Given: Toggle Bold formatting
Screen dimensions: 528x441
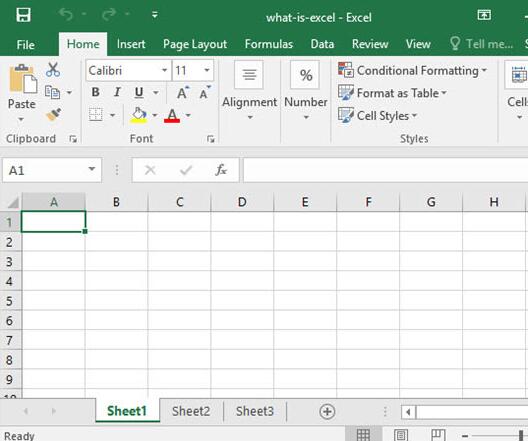Looking at the screenshot, I should point(96,92).
